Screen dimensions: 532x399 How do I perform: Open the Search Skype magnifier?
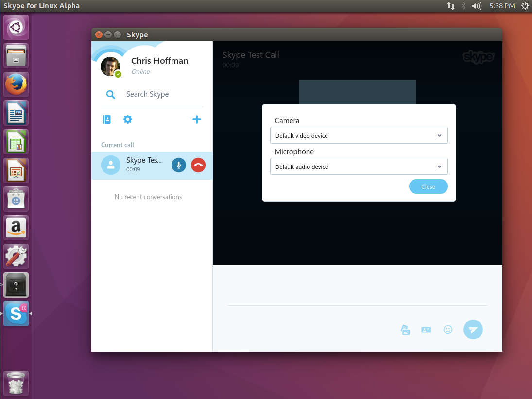point(110,94)
